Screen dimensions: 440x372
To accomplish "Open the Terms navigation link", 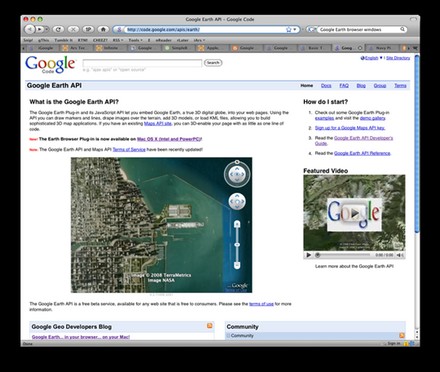I will coord(400,86).
